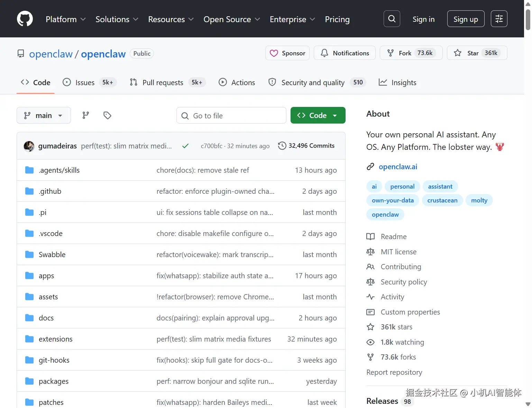Expand the Platform menu
Image resolution: width=532 pixels, height=408 pixels.
(66, 19)
